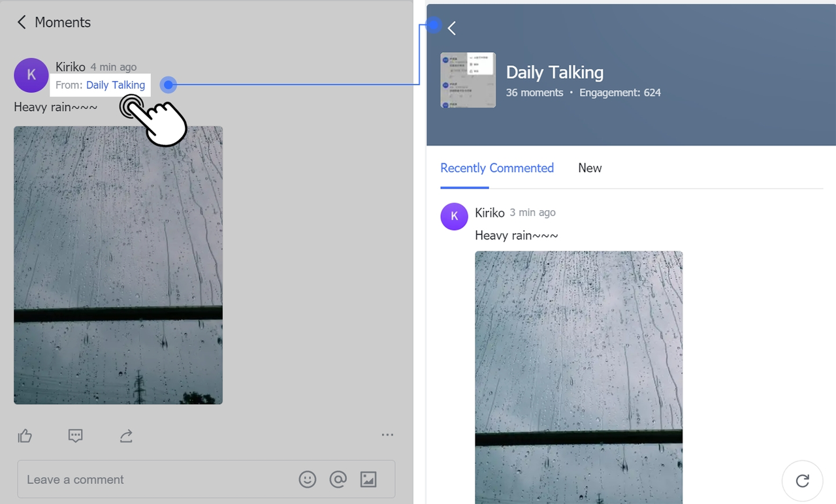The image size is (836, 504).
Task: Switch to the Recently Commented tab
Action: click(496, 168)
